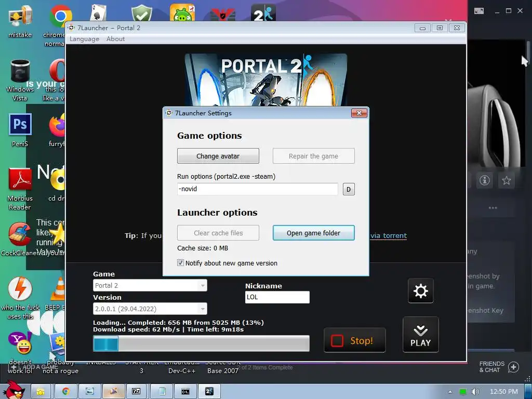Open the volume speaker tray icon
Viewport: 532px width, 399px height.
(x=475, y=392)
